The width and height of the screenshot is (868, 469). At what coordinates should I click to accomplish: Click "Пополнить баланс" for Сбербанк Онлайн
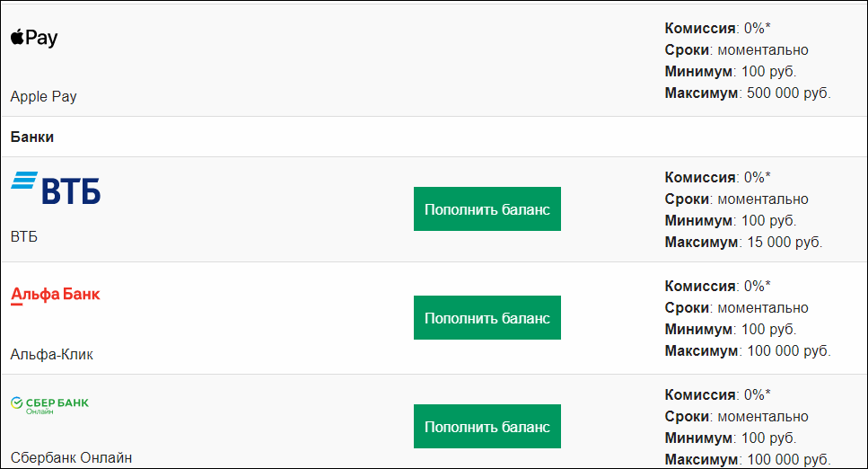pos(487,426)
